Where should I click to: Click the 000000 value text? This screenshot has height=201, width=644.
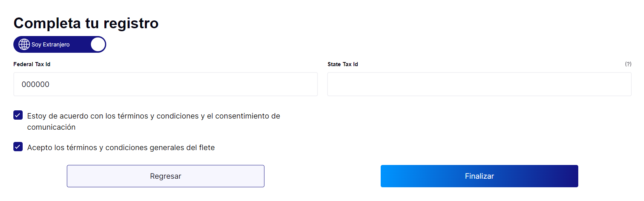(36, 84)
